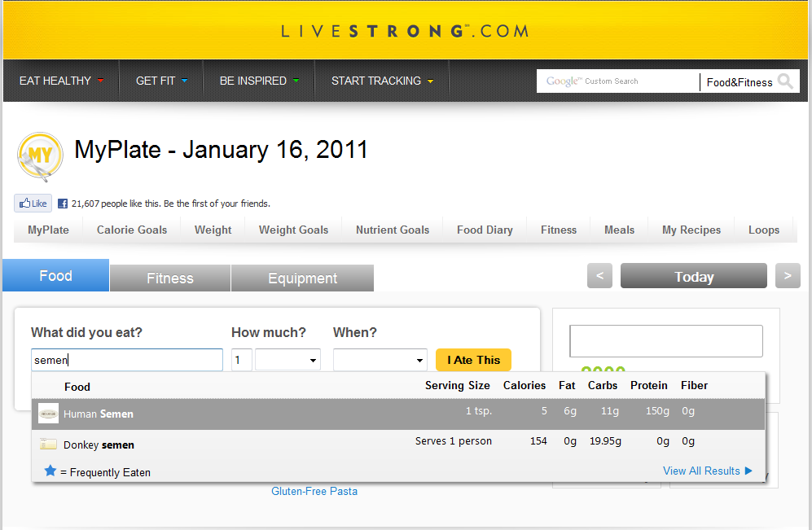The height and width of the screenshot is (530, 812).
Task: Click the Today button
Action: tap(694, 276)
